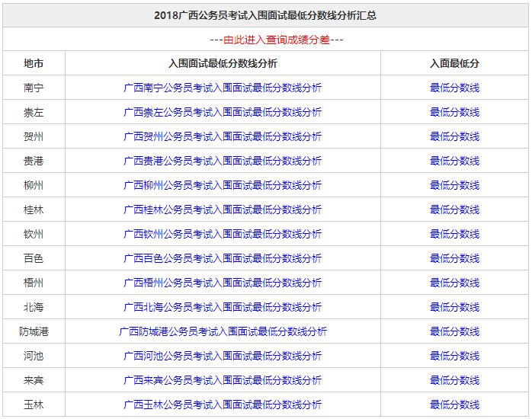Click 最低分数线 link in 防城港 row
Image resolution: width=532 pixels, height=419 pixels.
pos(455,331)
